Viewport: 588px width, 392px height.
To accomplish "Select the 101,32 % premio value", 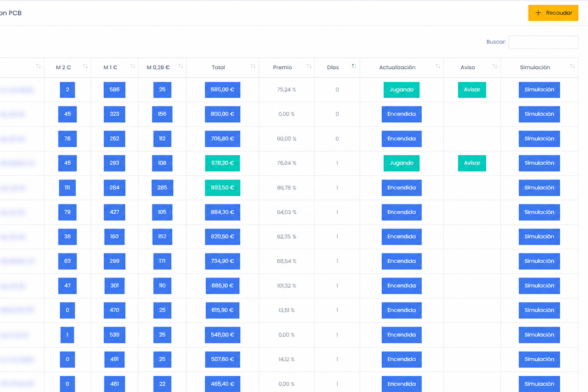I will (287, 286).
